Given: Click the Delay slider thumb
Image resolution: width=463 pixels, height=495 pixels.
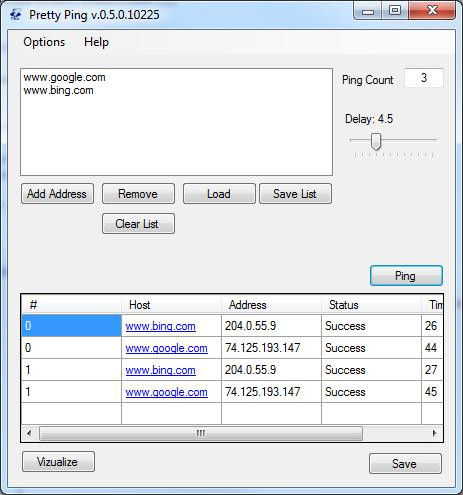Looking at the screenshot, I should (x=376, y=142).
